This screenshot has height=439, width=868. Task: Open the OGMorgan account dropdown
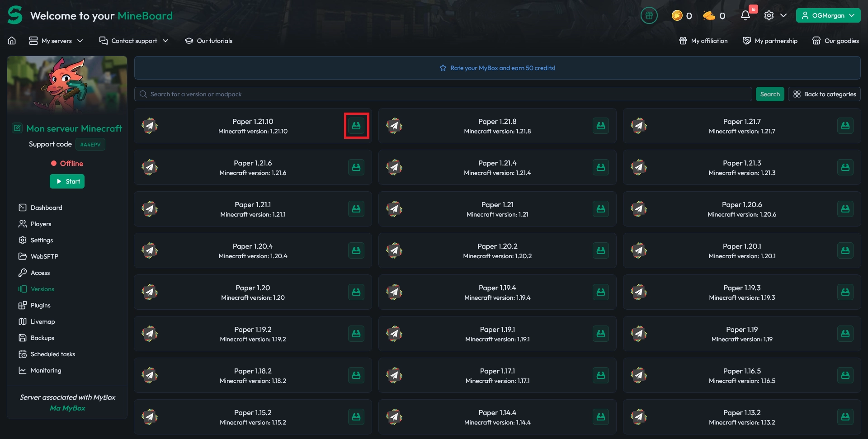(828, 15)
